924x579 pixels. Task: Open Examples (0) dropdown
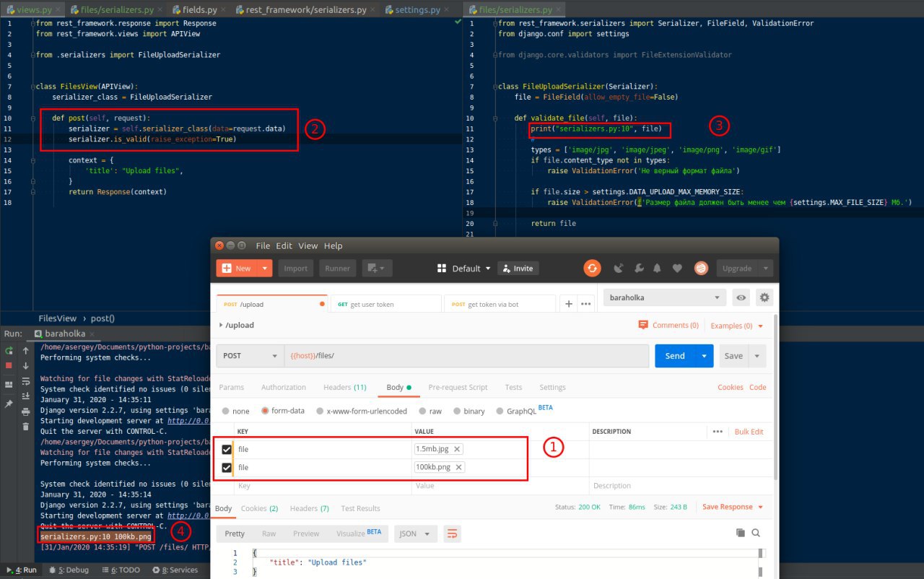click(x=736, y=326)
